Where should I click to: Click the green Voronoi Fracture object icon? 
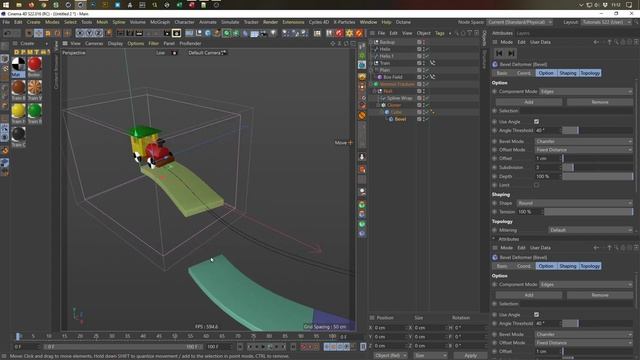click(376, 84)
